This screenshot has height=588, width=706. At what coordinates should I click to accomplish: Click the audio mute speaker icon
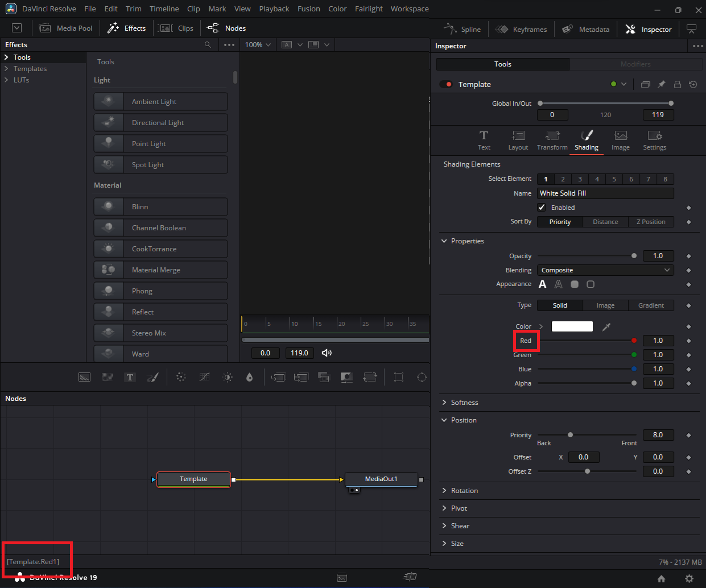coord(327,353)
